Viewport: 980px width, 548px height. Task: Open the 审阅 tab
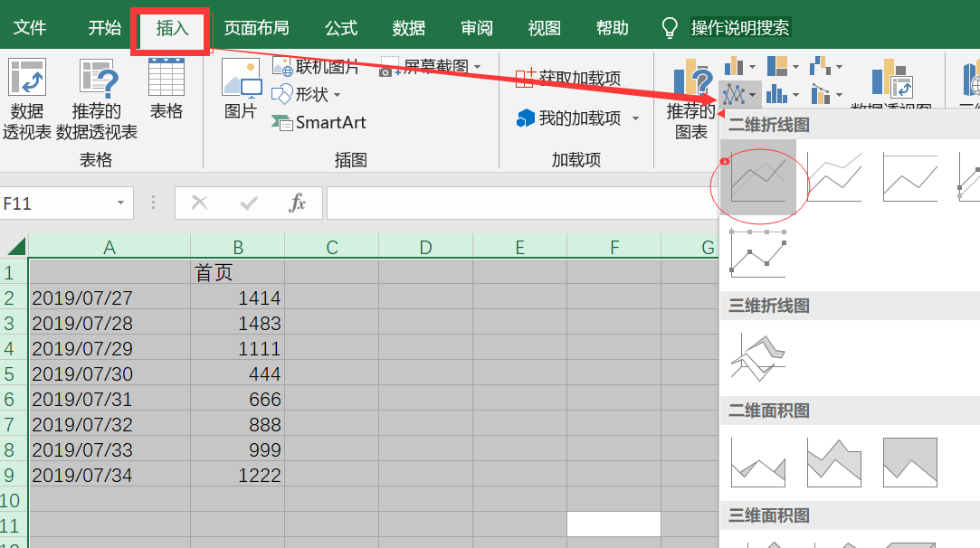pos(477,27)
